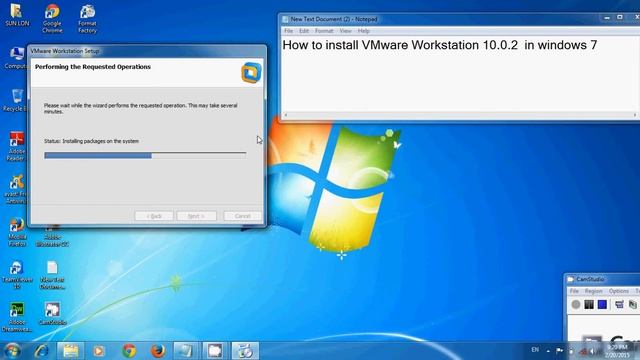Image resolution: width=640 pixels, height=360 pixels.
Task: Click 'Status: Installing packages on the system' text
Action: point(91,141)
